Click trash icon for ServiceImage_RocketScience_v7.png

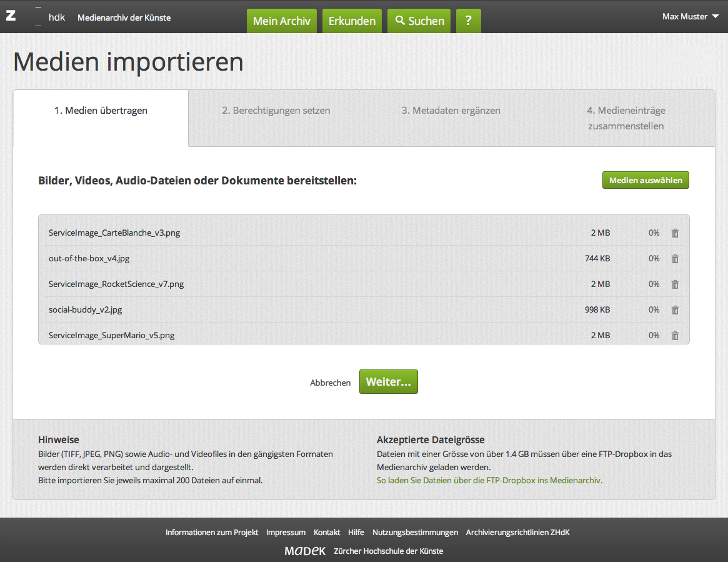[675, 284]
